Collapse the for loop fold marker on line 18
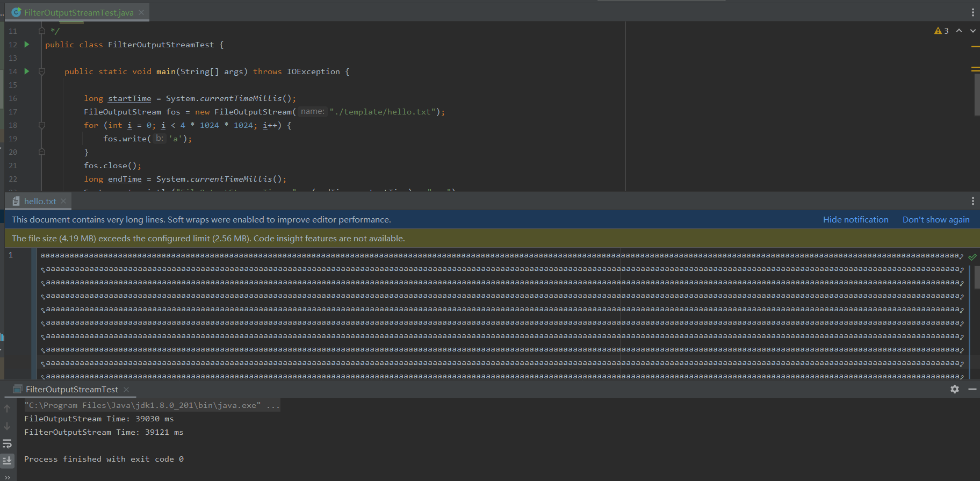This screenshot has width=980, height=481. pyautogui.click(x=42, y=125)
